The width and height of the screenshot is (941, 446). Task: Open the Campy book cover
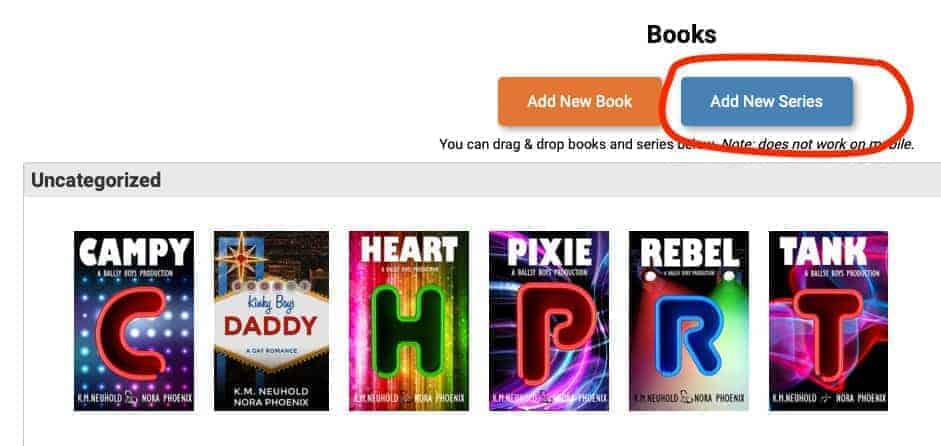point(134,321)
